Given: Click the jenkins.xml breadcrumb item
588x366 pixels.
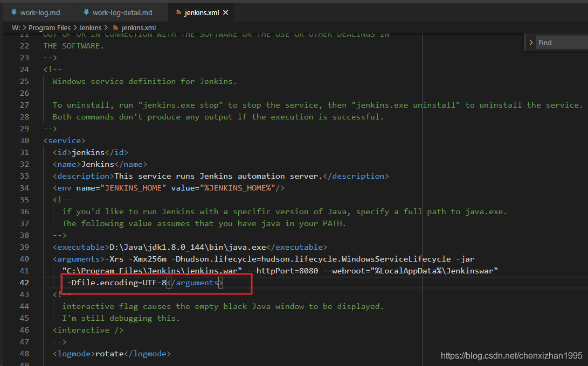Looking at the screenshot, I should [139, 28].
